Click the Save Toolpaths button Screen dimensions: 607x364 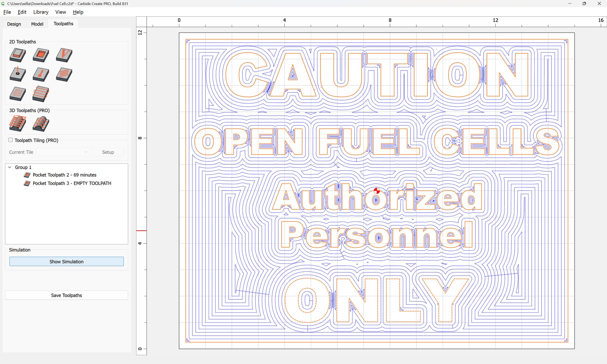tap(66, 295)
